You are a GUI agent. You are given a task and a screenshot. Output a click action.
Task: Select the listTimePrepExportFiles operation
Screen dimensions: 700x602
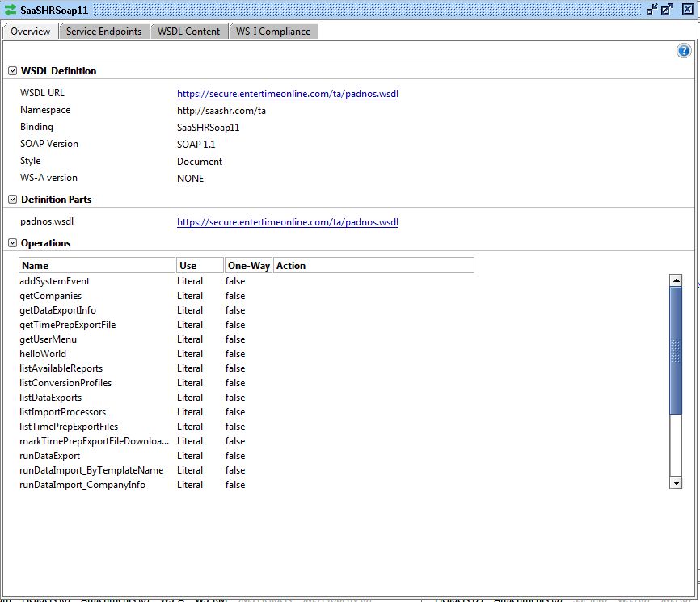point(69,427)
